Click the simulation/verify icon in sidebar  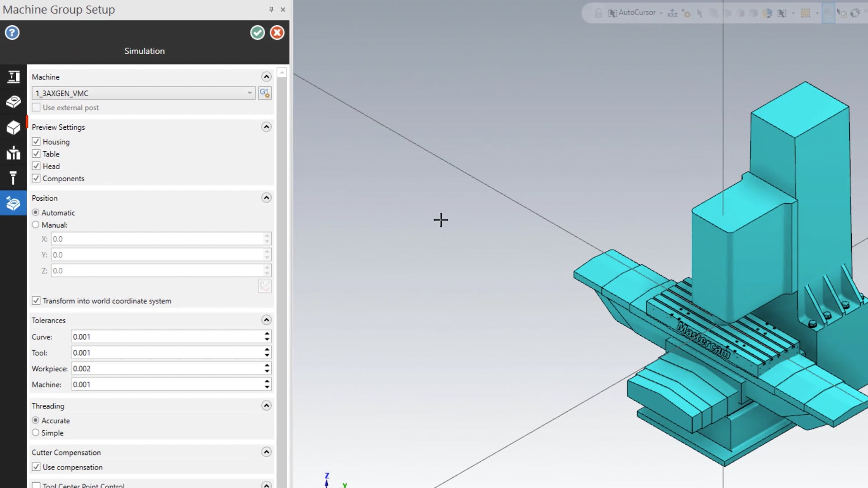(13, 204)
